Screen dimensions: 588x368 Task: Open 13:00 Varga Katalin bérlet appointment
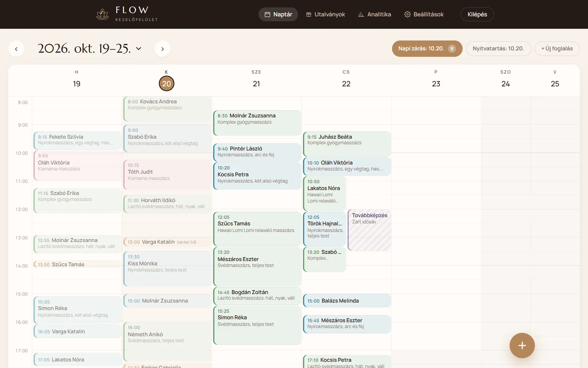pos(167,242)
